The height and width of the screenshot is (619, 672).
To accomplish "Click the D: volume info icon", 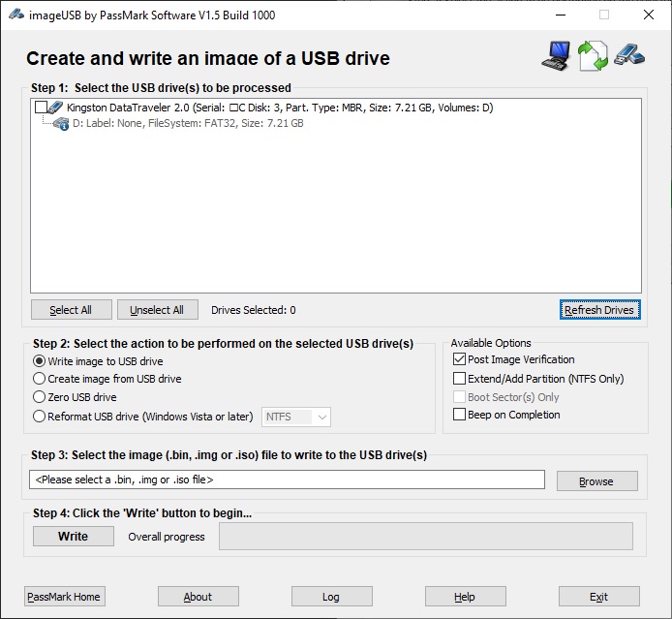I will (x=61, y=124).
